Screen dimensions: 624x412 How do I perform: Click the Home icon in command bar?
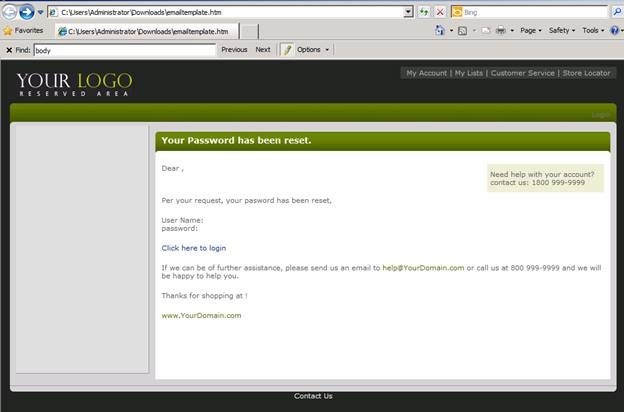click(440, 31)
